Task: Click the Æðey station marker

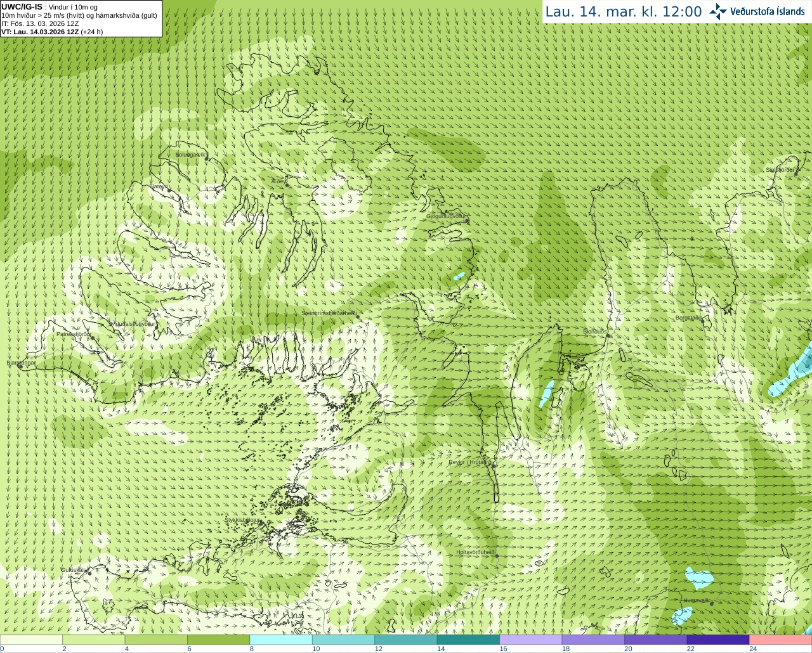Action: click(287, 185)
